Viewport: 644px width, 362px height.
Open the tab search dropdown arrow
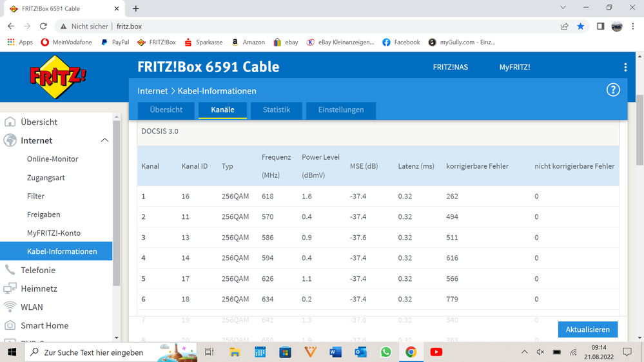coord(563,8)
